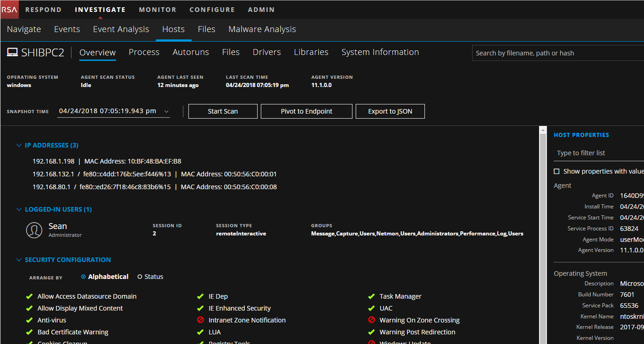Click the green checkmark beside IE Dep
The image size is (644, 344).
point(200,296)
